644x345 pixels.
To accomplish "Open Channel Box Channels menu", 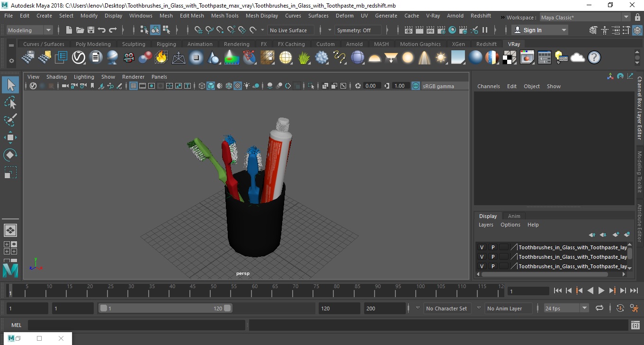I will point(488,86).
